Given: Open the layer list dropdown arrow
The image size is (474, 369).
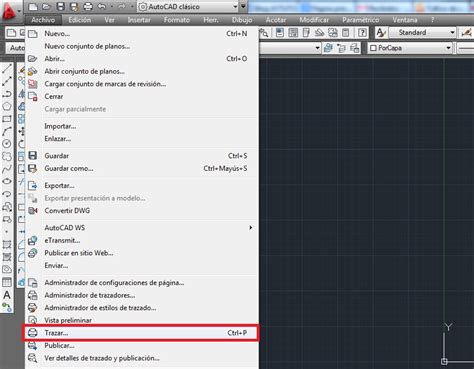Looking at the screenshot, I should point(317,48).
